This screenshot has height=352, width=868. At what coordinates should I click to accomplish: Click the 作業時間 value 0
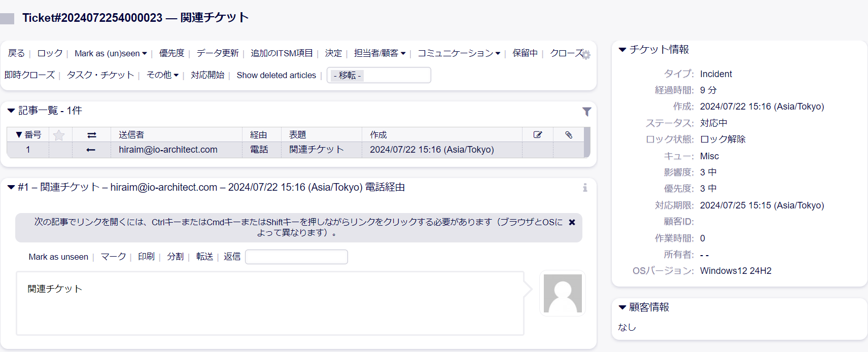(x=703, y=238)
